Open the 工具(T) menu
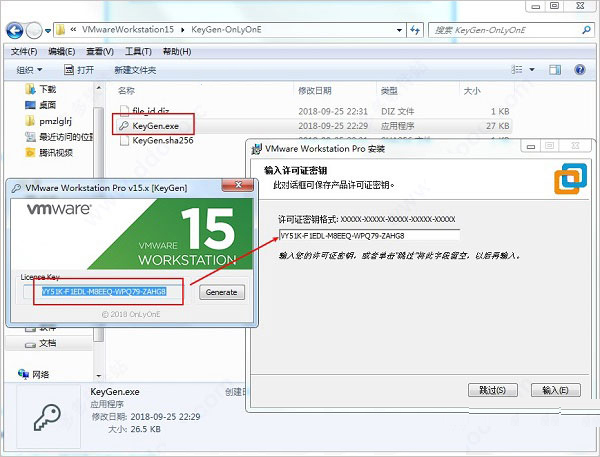600x457 pixels. 138,51
